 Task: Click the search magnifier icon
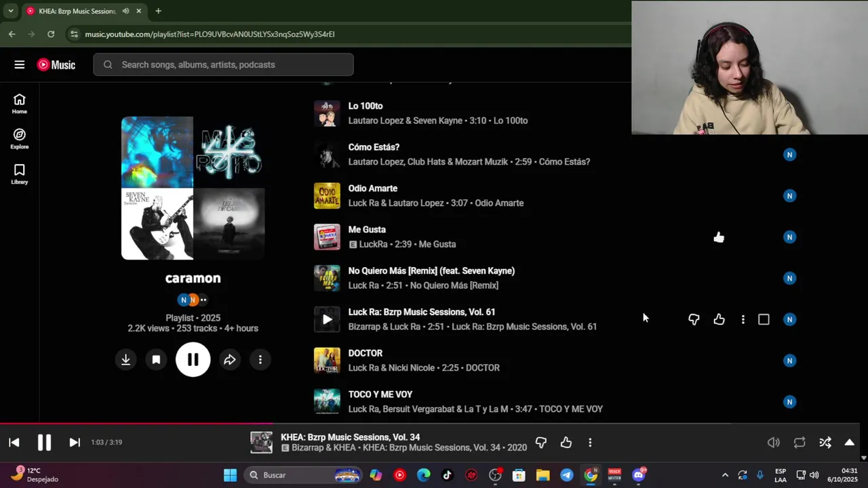pos(108,64)
